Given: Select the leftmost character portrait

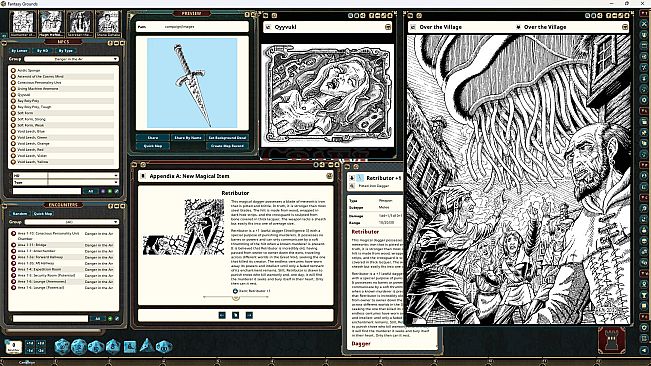Looking at the screenshot, I should coord(23,23).
